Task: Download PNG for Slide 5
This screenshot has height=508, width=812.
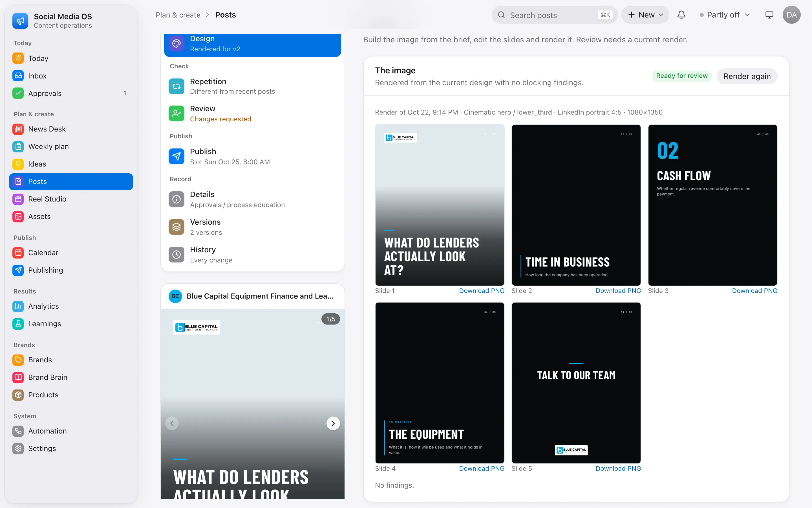Action: click(618, 468)
